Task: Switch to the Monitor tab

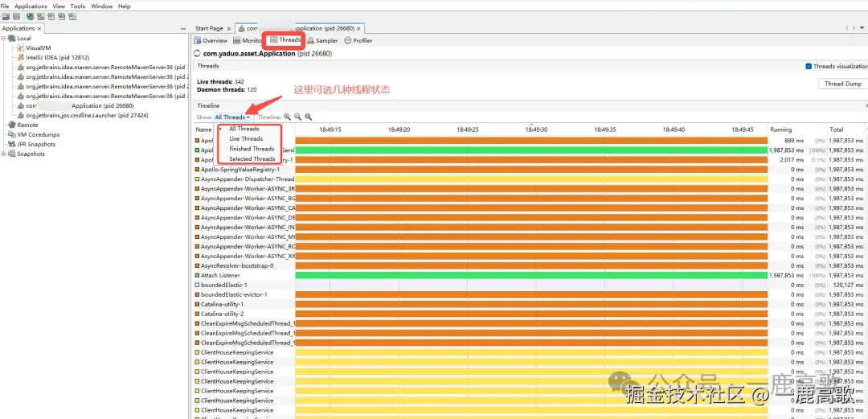Action: 248,40
